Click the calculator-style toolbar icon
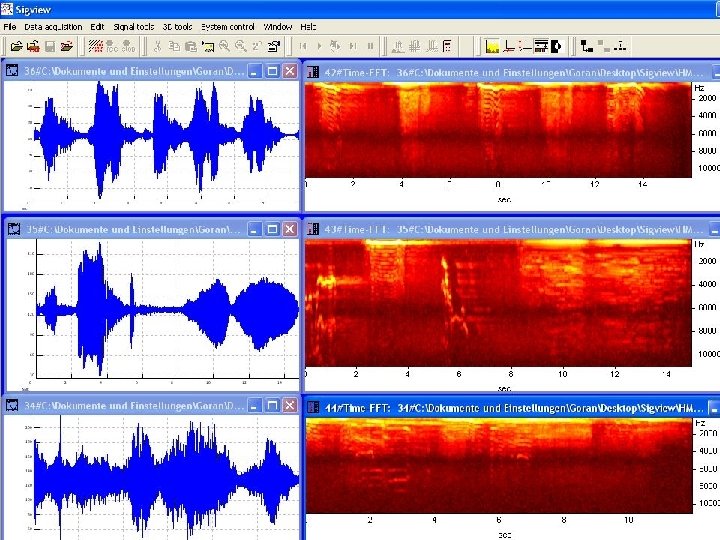Viewport: 720px width, 540px height. [x=447, y=46]
